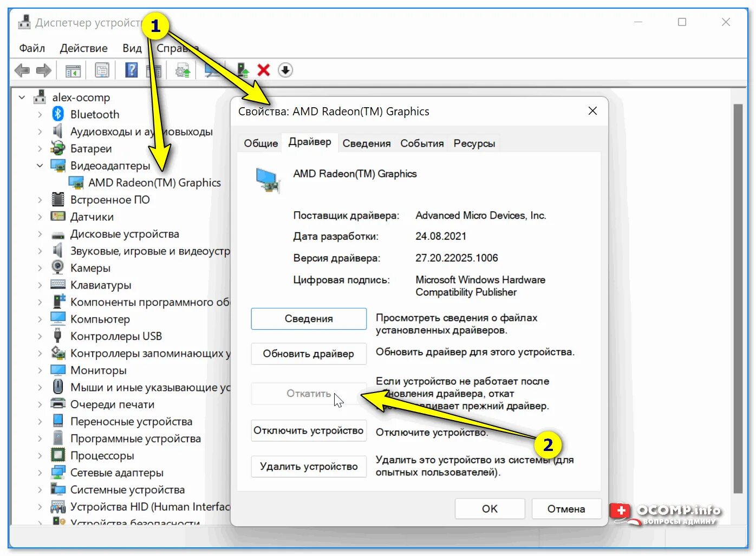
Task: Click the Контроллеры USB plug icon
Action: point(58,336)
